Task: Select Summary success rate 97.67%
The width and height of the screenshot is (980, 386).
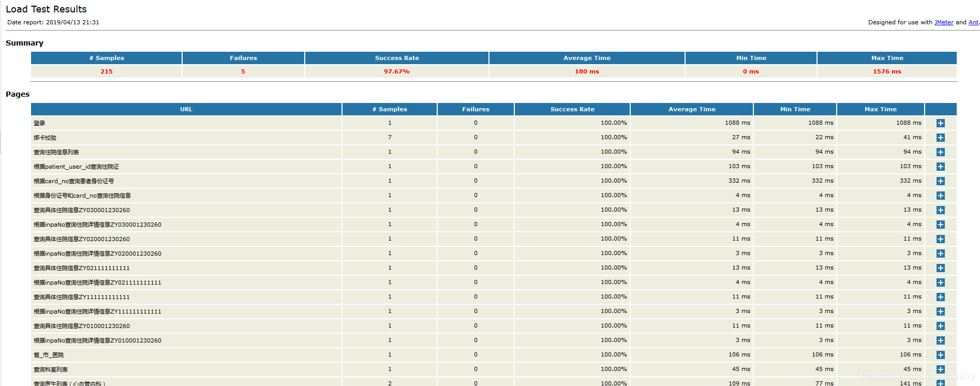Action: [397, 71]
